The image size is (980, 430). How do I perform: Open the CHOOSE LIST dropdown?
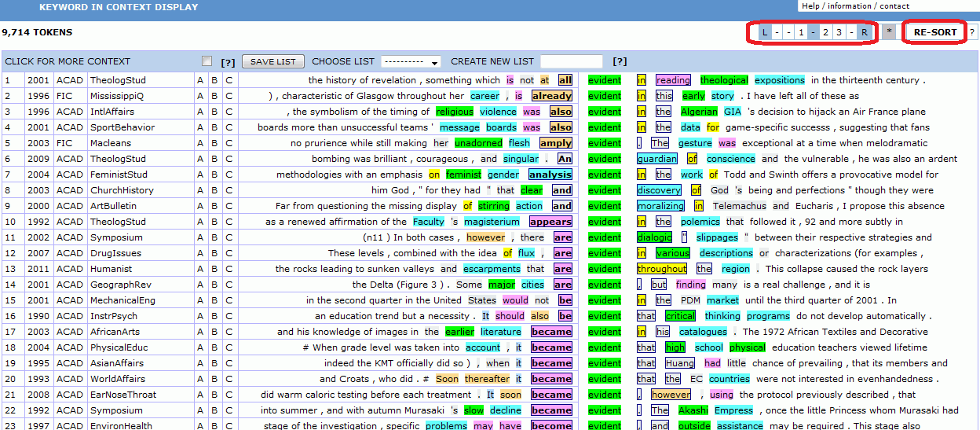pos(411,61)
